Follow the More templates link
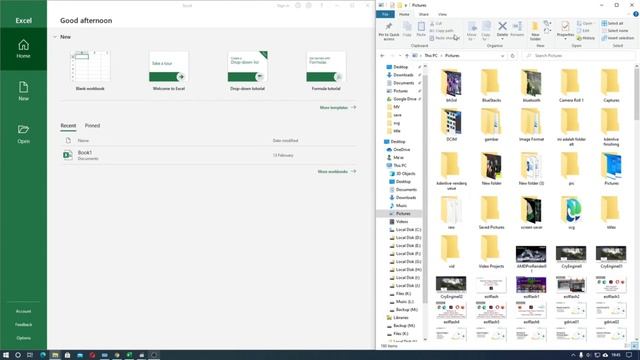Screen dimensions: 640x360 click(x=338, y=108)
